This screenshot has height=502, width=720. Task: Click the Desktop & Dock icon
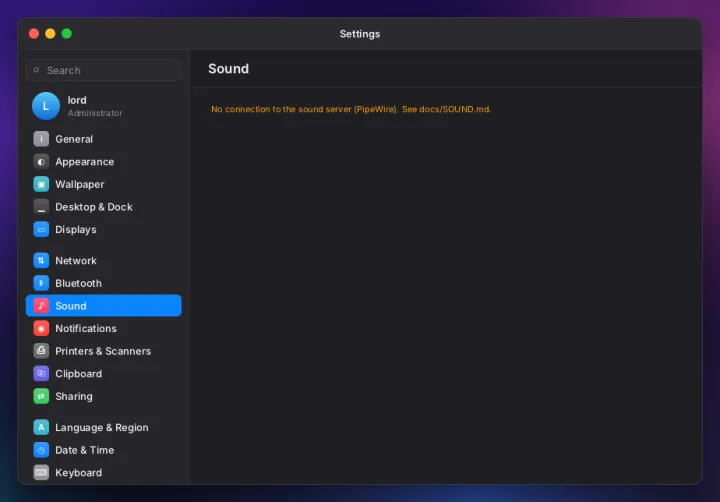[x=41, y=207]
